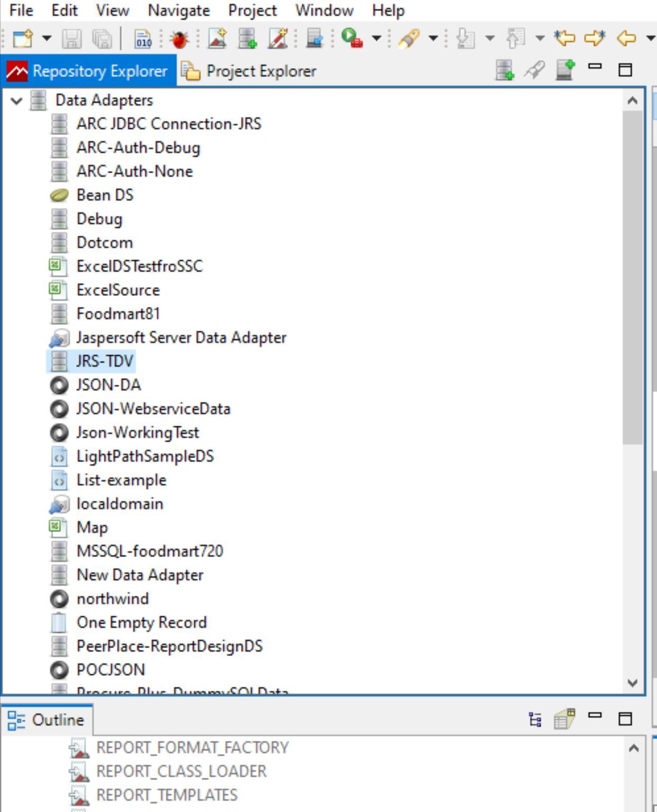Open the Back navigation history dropdown
The image size is (657, 812).
[650, 39]
